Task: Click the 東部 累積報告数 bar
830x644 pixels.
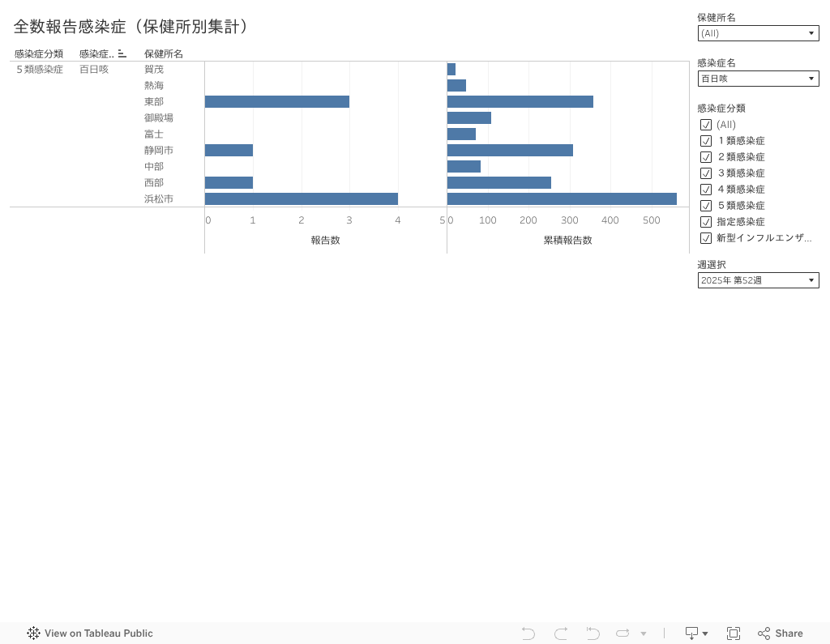Action: pyautogui.click(x=520, y=101)
